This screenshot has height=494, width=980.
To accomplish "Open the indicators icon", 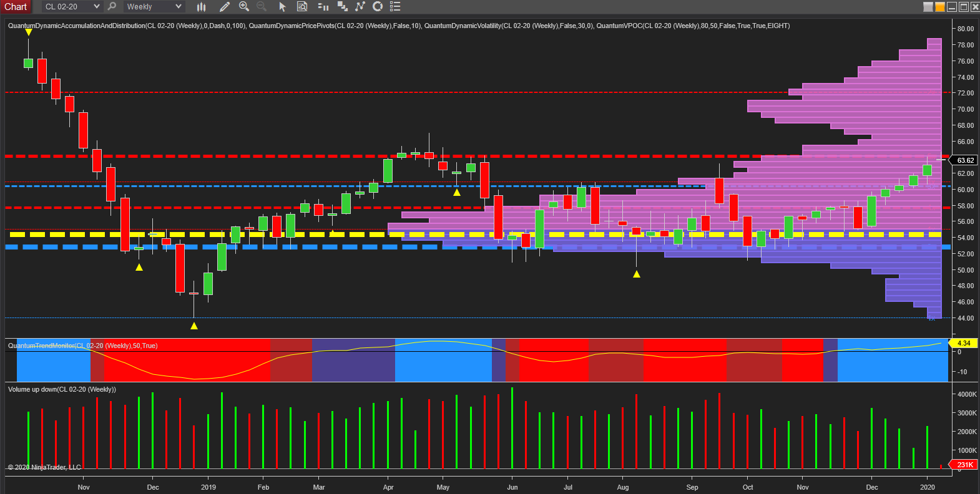I will (360, 6).
